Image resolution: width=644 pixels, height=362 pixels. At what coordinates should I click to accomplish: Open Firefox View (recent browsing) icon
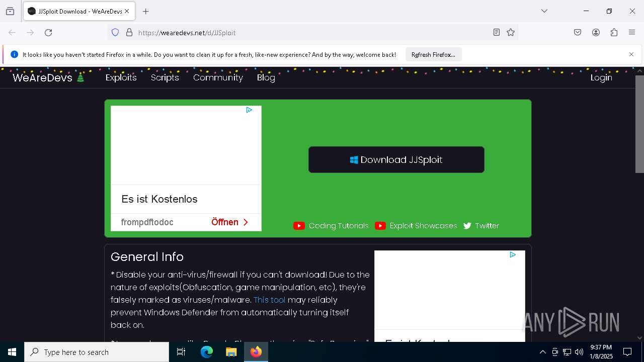10,11
